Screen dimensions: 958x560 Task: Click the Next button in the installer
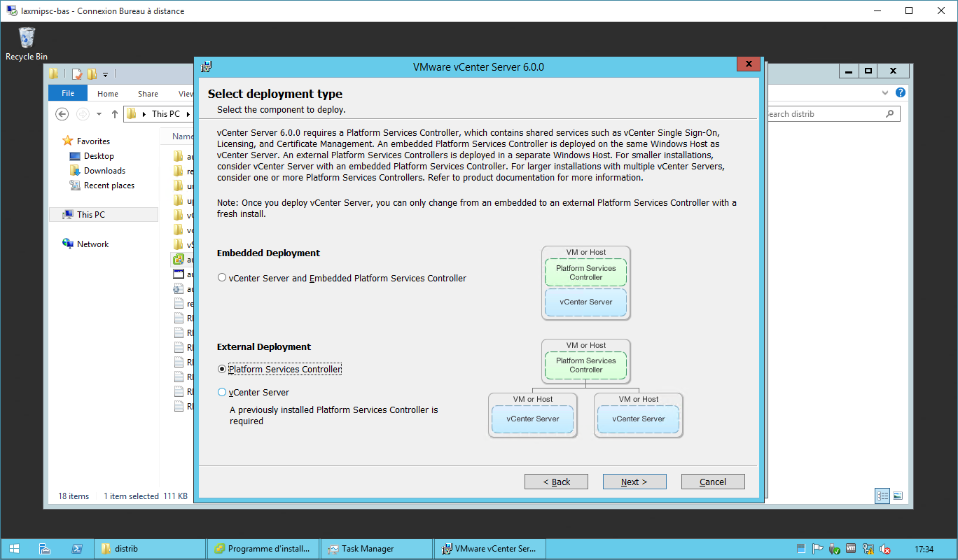point(634,482)
